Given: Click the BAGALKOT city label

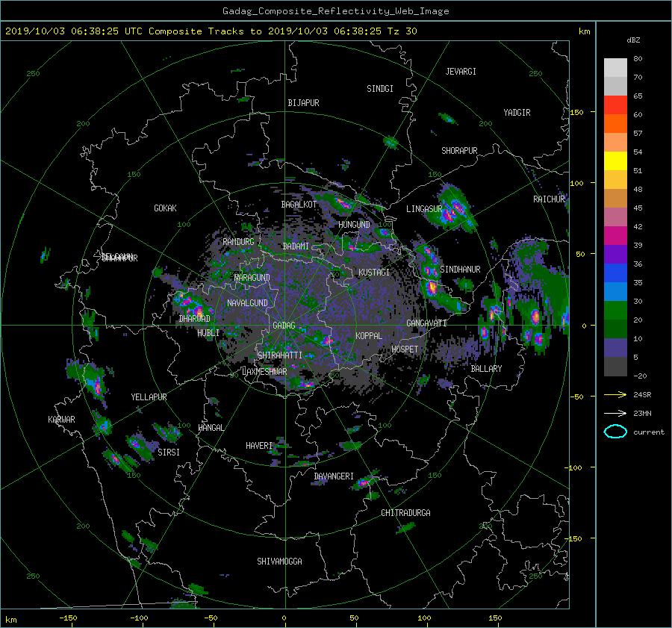Looking at the screenshot, I should (x=299, y=205).
